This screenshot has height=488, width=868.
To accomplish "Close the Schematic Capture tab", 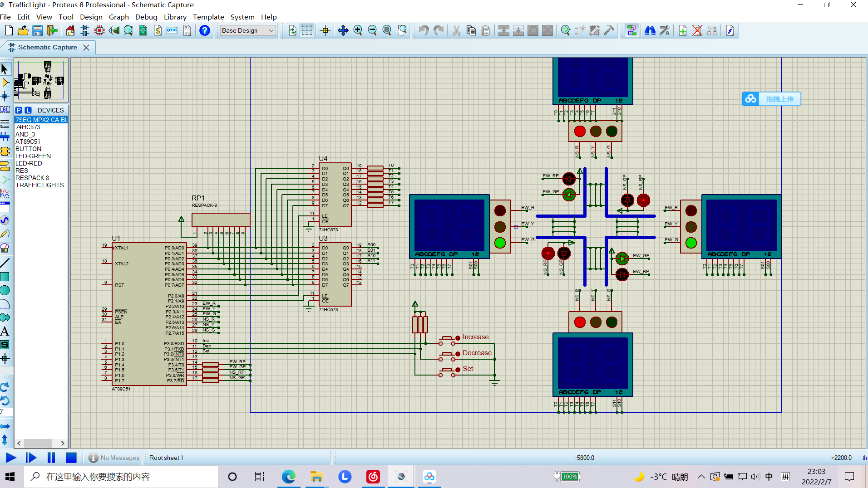I will point(86,47).
